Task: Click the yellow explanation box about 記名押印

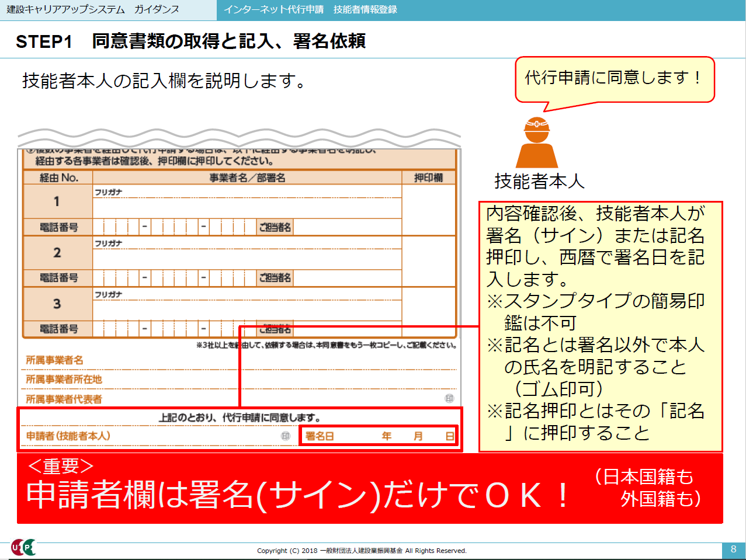Action: [600, 326]
